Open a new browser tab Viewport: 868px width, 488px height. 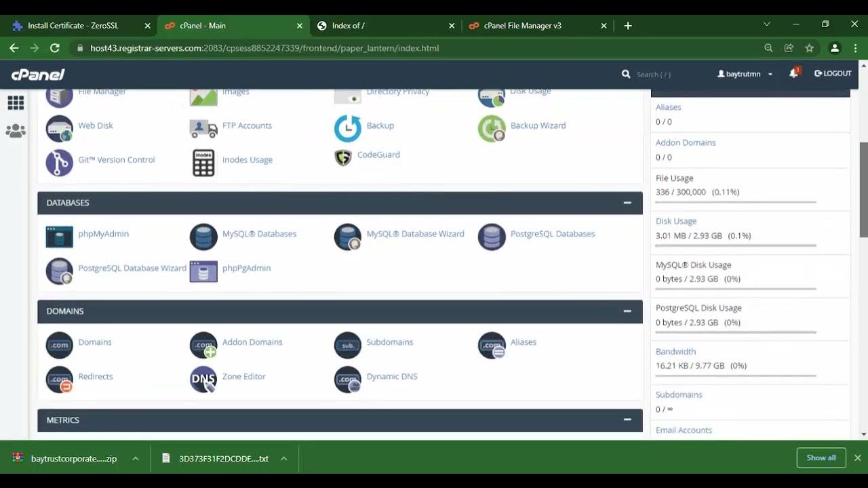pyautogui.click(x=628, y=26)
